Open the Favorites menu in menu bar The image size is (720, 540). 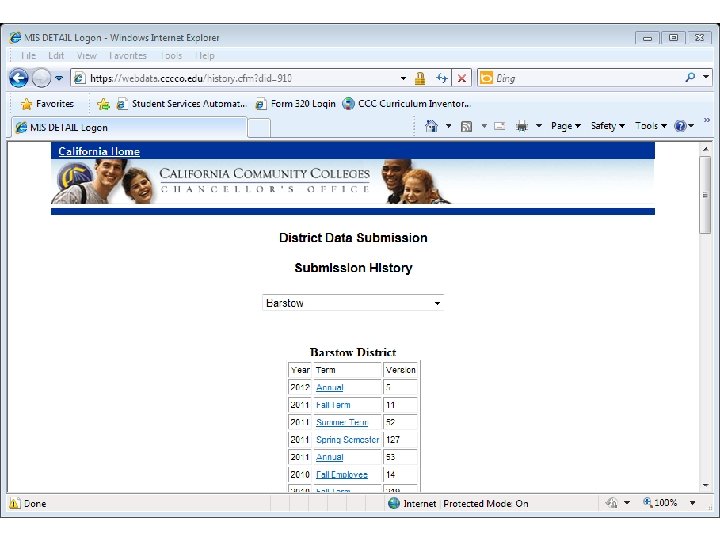[x=128, y=56]
